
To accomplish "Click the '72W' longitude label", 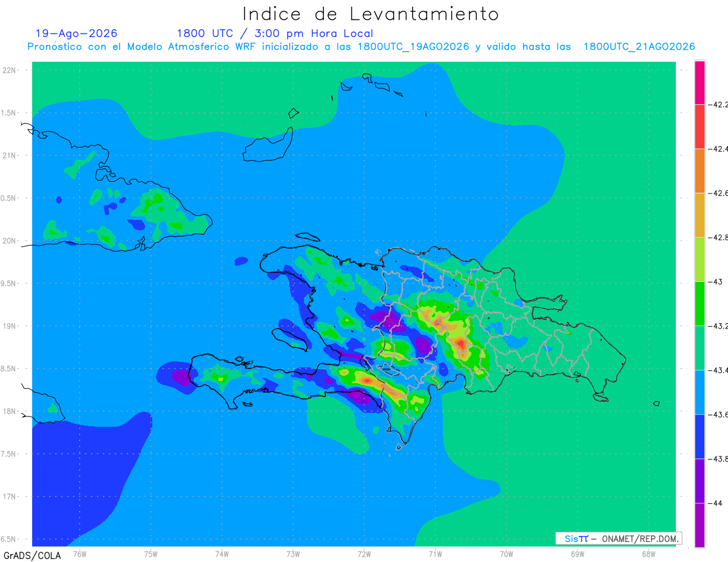I will (x=364, y=554).
